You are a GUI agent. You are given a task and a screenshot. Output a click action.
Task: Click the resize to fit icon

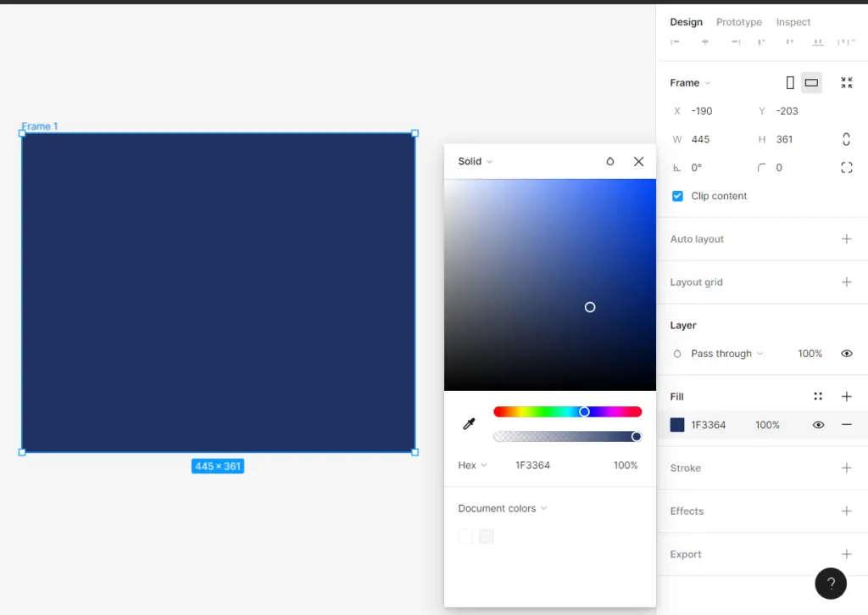[847, 83]
